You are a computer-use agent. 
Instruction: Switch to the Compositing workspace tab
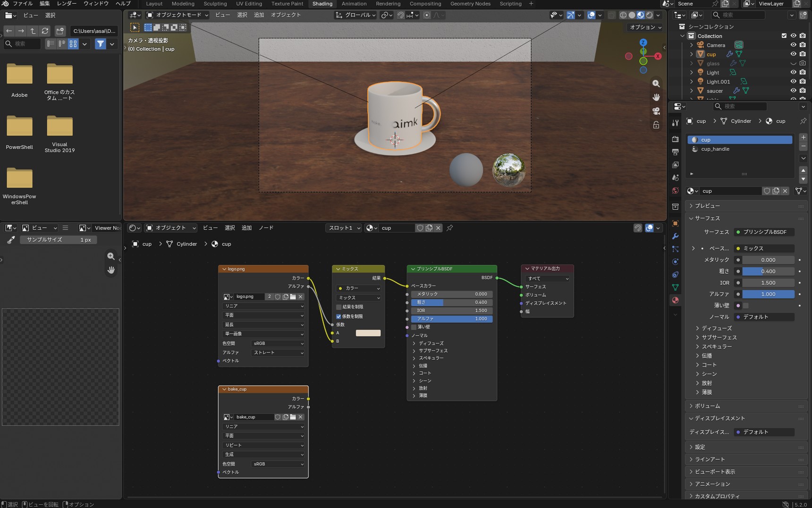[x=425, y=4]
